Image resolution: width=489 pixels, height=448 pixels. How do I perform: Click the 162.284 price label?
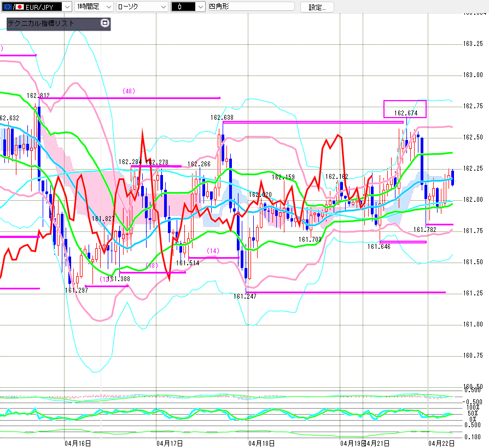pos(130,162)
